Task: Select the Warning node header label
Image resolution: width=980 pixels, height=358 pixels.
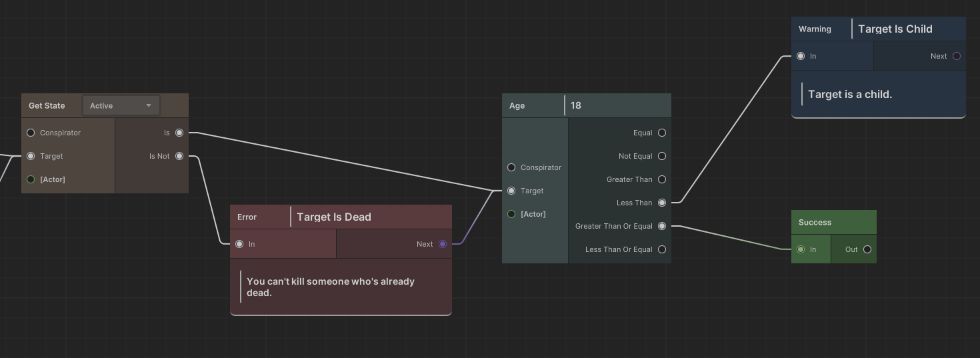Action: click(815, 29)
